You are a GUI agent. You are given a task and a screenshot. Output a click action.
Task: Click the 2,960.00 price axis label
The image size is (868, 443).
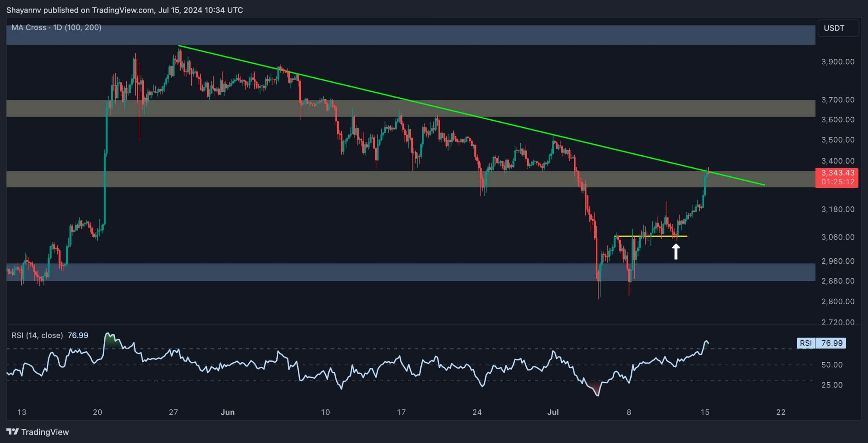click(838, 261)
